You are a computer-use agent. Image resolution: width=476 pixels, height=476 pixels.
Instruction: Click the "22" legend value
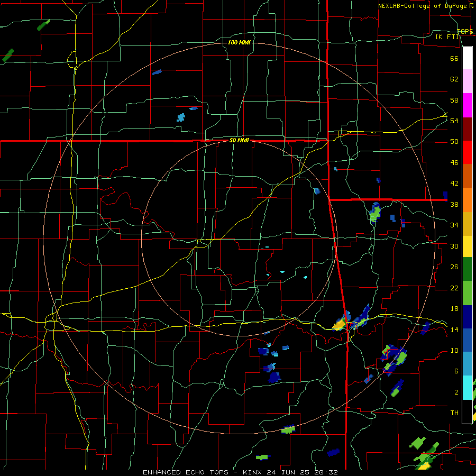pyautogui.click(x=454, y=288)
